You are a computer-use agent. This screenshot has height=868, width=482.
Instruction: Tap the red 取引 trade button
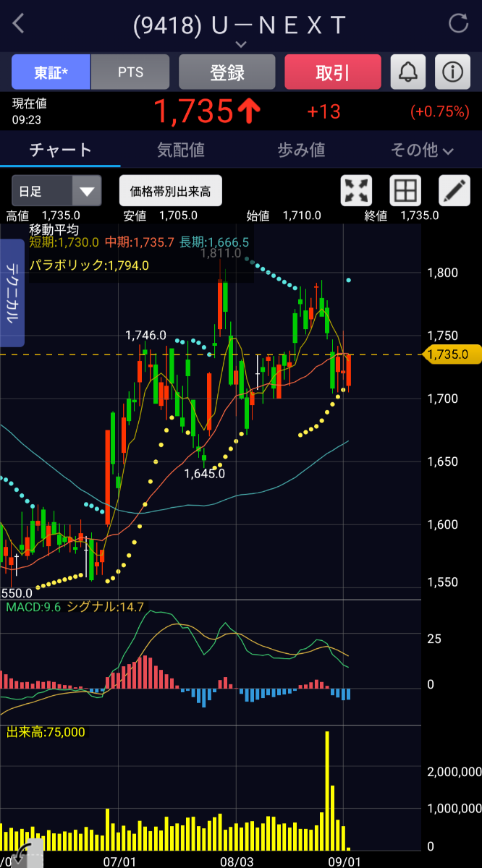point(333,72)
